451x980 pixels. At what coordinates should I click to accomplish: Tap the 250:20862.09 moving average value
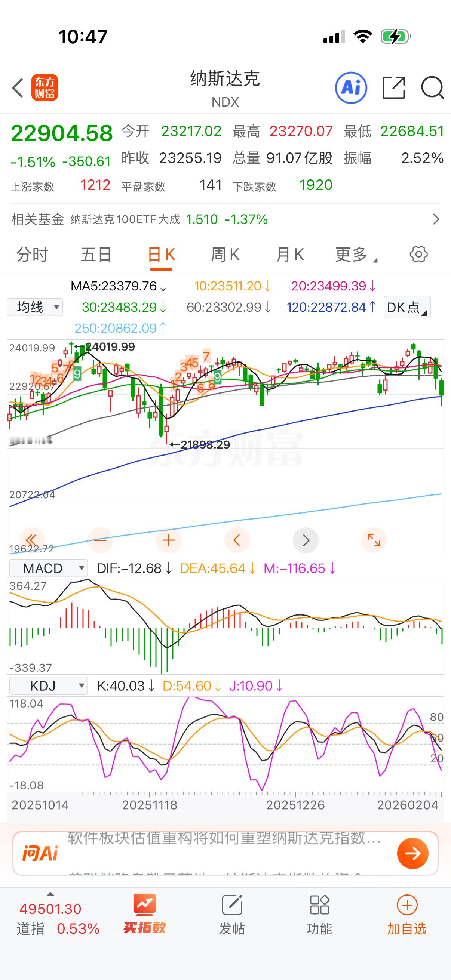[x=120, y=328]
